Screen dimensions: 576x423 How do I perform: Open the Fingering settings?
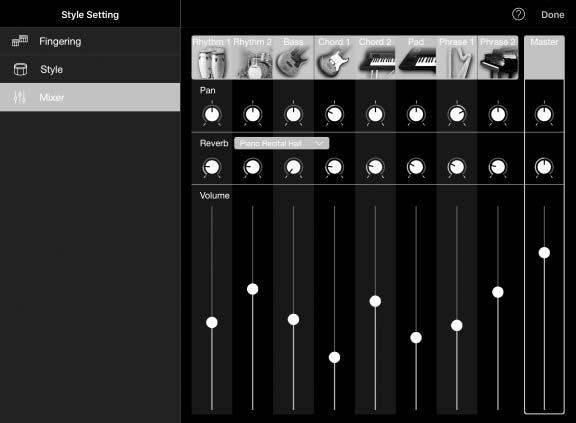pyautogui.click(x=90, y=41)
